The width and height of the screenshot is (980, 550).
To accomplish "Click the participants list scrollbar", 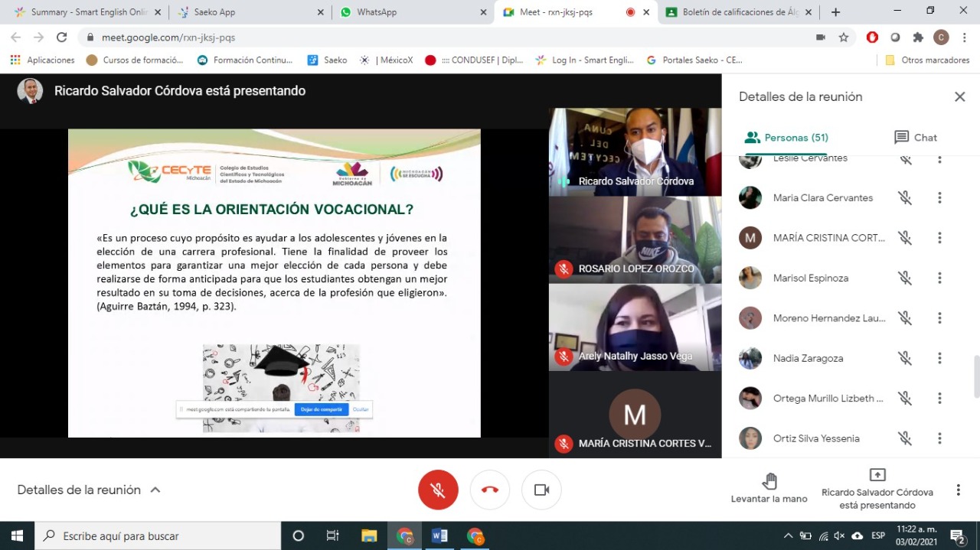I will (975, 376).
